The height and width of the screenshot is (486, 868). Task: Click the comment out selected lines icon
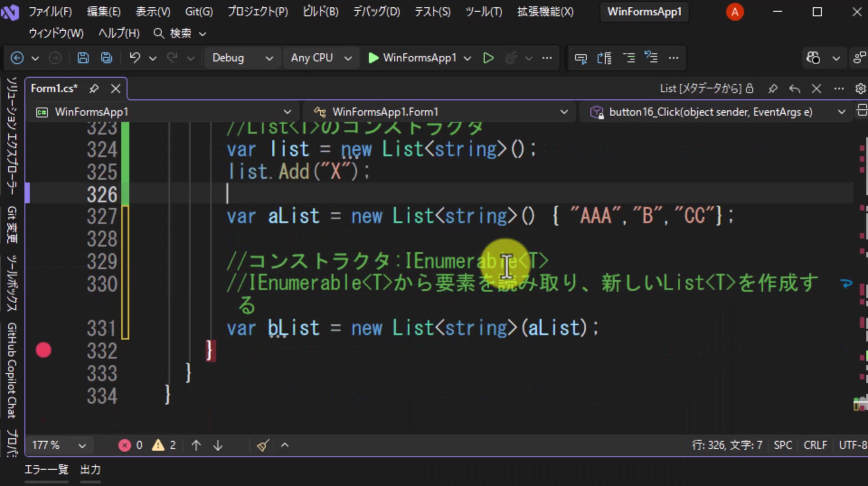click(628, 58)
